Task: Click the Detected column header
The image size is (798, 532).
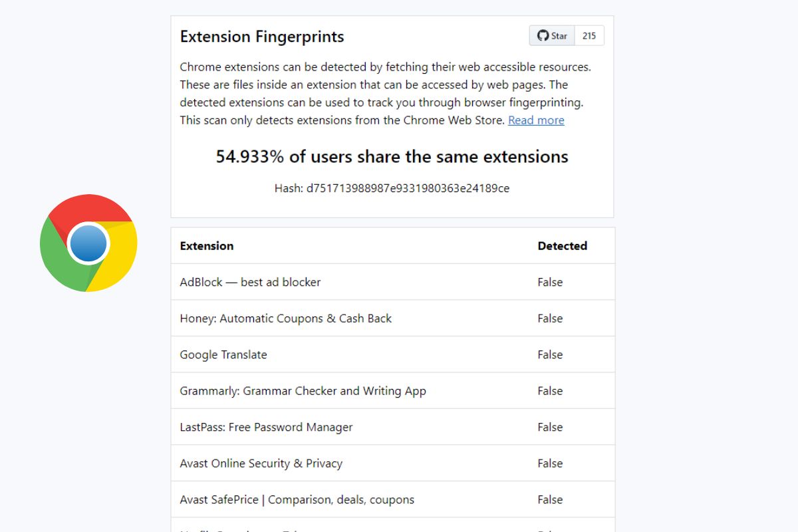Action: (563, 246)
